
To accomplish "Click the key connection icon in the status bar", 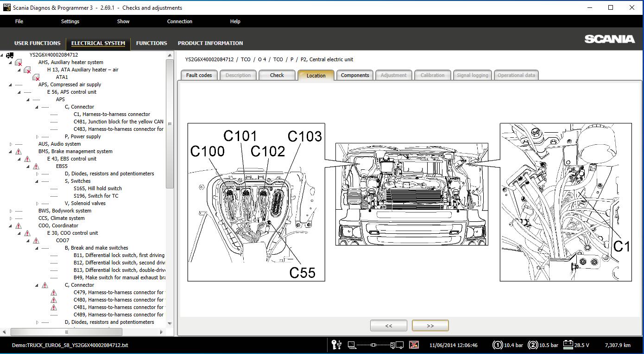I will point(336,345).
